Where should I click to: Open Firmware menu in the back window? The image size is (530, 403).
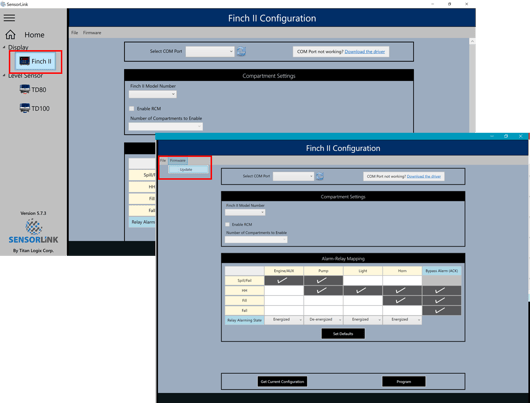click(92, 33)
